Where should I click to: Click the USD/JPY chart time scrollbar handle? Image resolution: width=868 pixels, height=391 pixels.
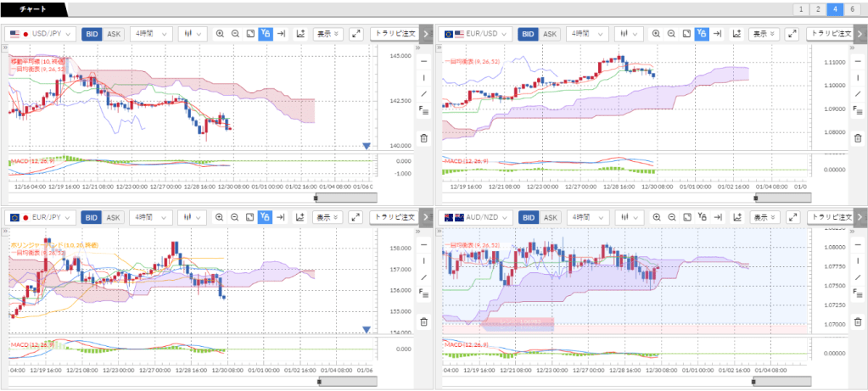coord(316,198)
